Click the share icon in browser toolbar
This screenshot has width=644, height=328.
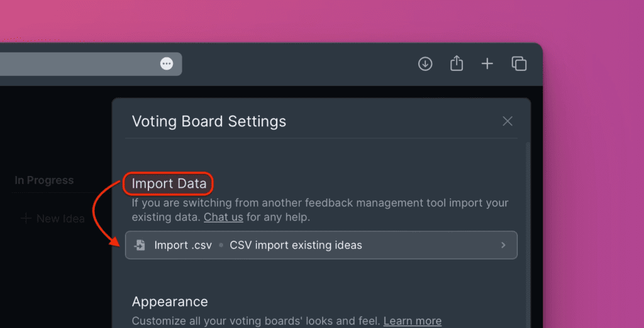point(457,63)
